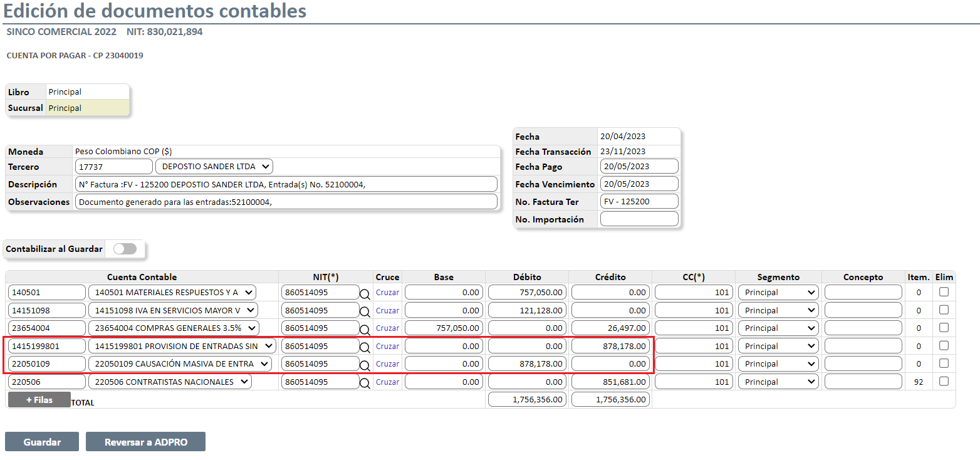Search NIT in the 23654004 row
Viewport: 980px width, 460px height.
pyautogui.click(x=365, y=329)
